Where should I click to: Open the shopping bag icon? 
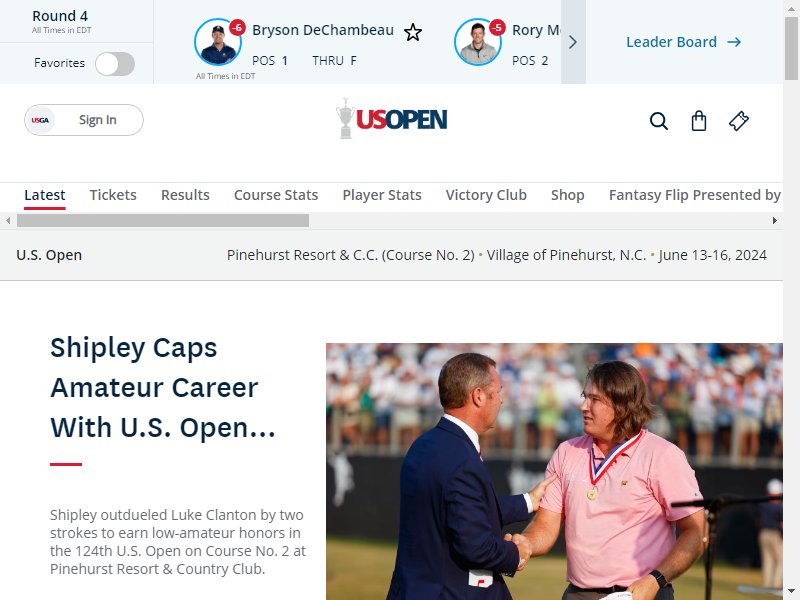tap(698, 121)
